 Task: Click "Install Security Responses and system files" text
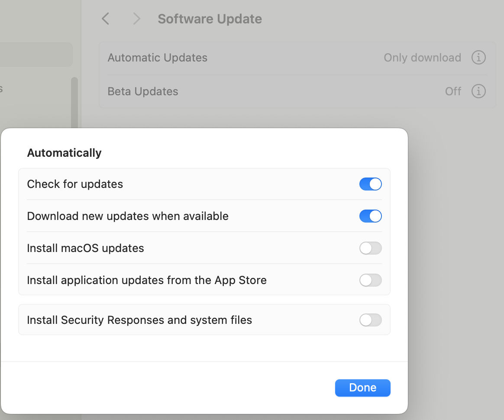[139, 320]
